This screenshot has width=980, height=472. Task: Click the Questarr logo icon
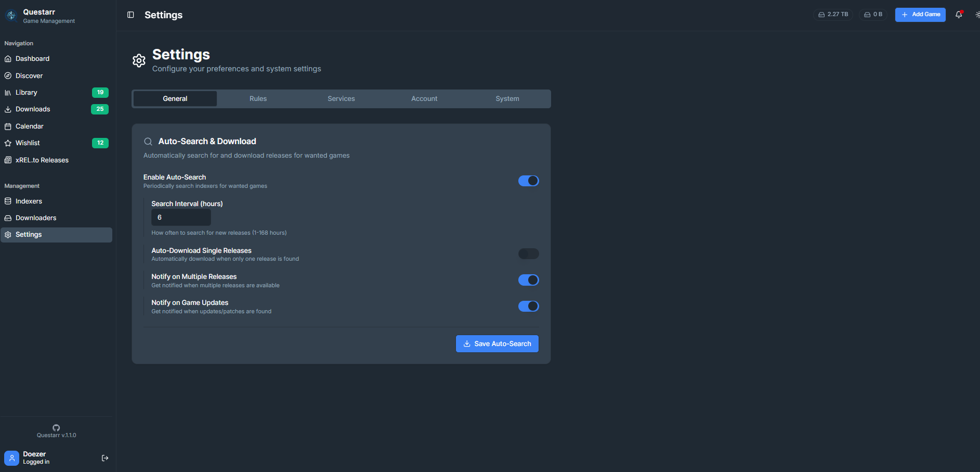pyautogui.click(x=11, y=16)
